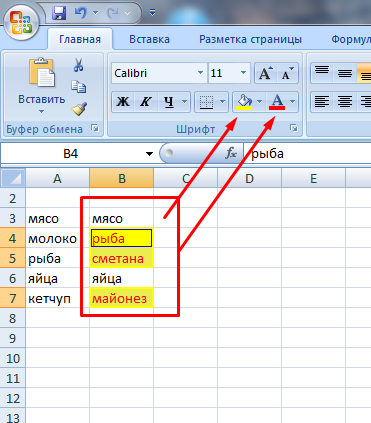Select row 10 header
The image size is (371, 423).
13,358
